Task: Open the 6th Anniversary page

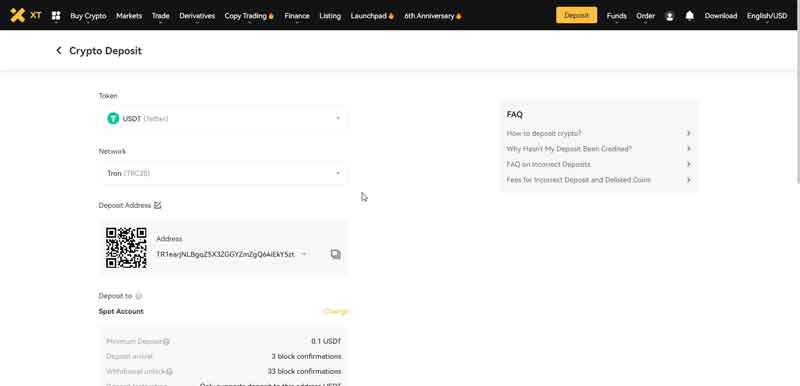Action: [x=433, y=16]
